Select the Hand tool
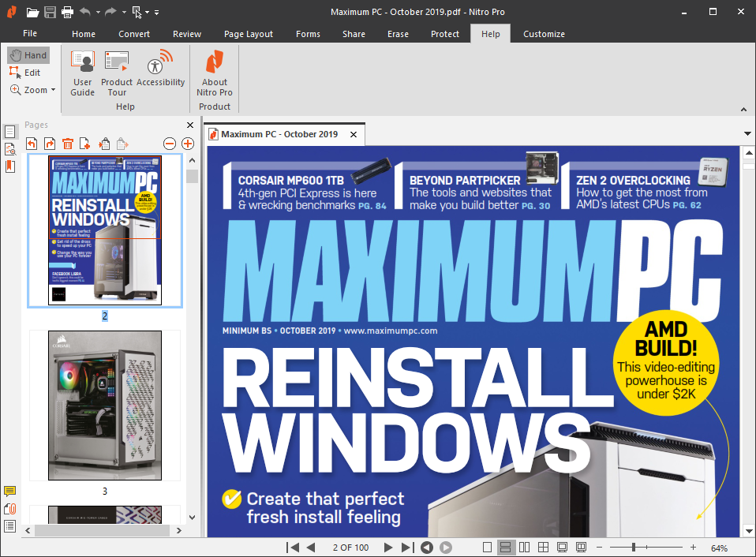The height and width of the screenshot is (557, 756). (28, 55)
